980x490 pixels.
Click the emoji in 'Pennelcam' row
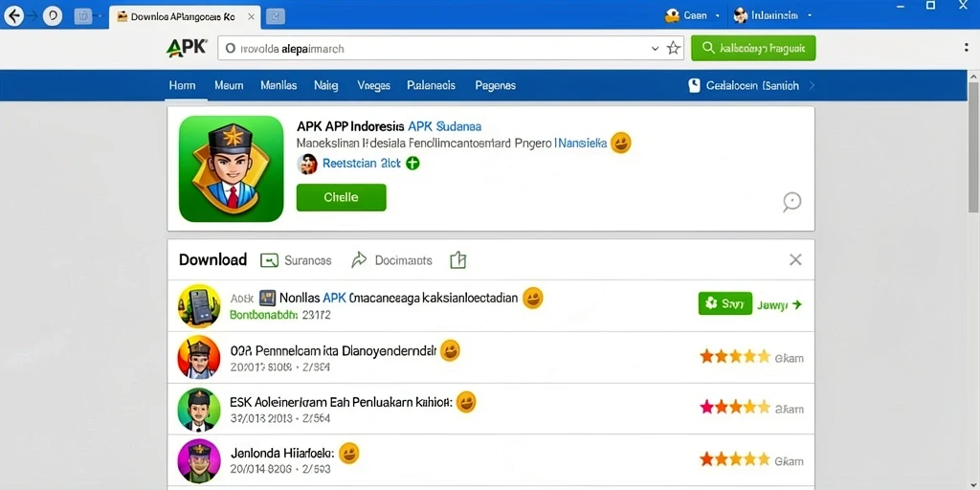[x=450, y=350]
